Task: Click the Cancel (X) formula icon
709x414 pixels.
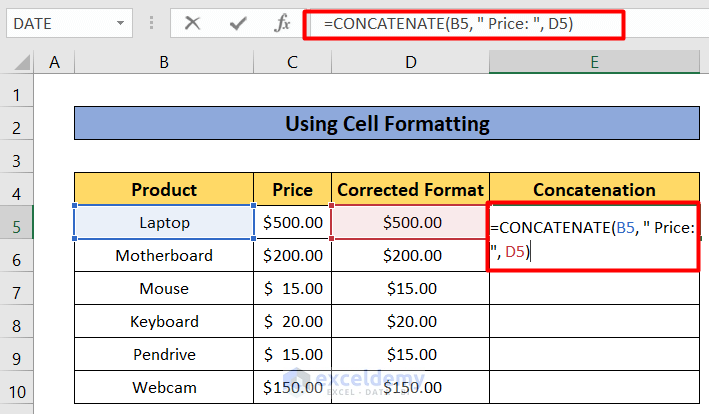Action: [x=192, y=21]
